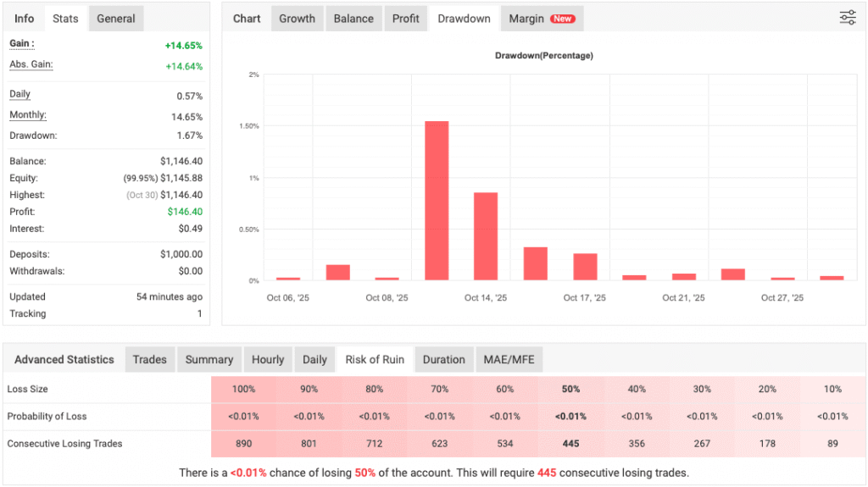Click the tallest drawdown bar in chart
The height and width of the screenshot is (487, 868).
[437, 201]
